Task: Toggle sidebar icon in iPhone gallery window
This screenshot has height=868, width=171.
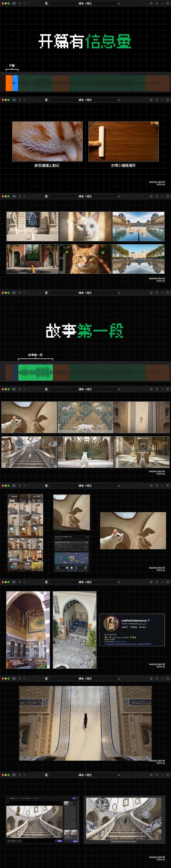Action: pyautogui.click(x=14, y=485)
